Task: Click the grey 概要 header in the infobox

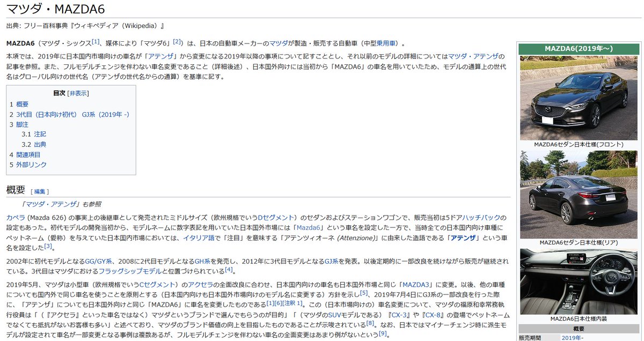Action: pyautogui.click(x=579, y=329)
